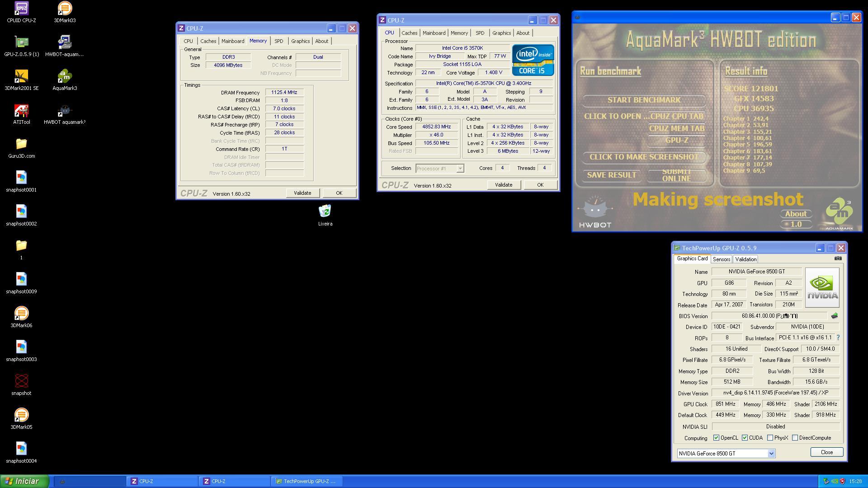Click CLICK TO MAKE SCREENSHOT in AquaMark3
868x488 pixels.
[x=644, y=157]
